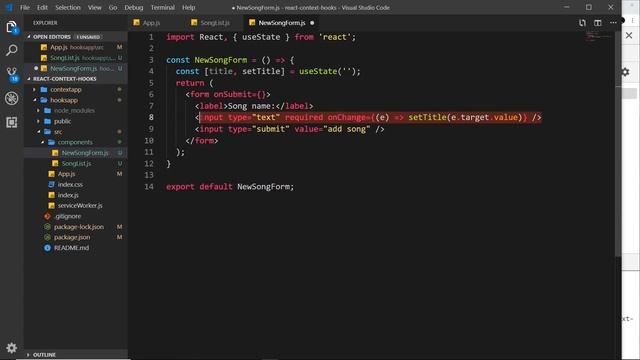Screen dimensions: 640x360
Task: Open the Debug menu
Action: point(133,7)
